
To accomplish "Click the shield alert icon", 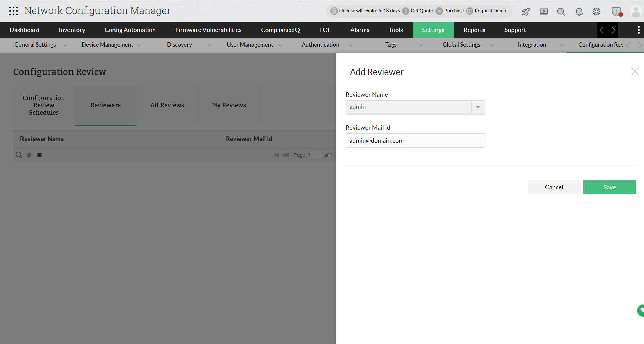I will pos(617,12).
